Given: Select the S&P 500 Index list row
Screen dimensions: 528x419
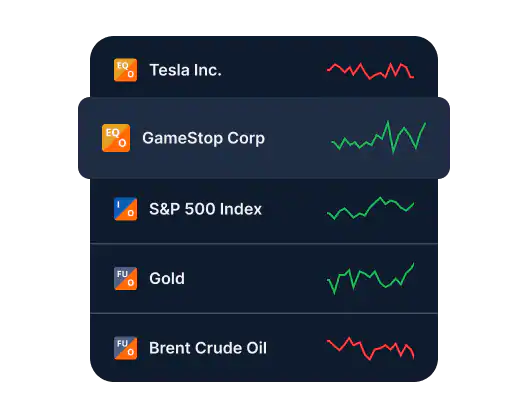Looking at the screenshot, I should pos(264,211).
